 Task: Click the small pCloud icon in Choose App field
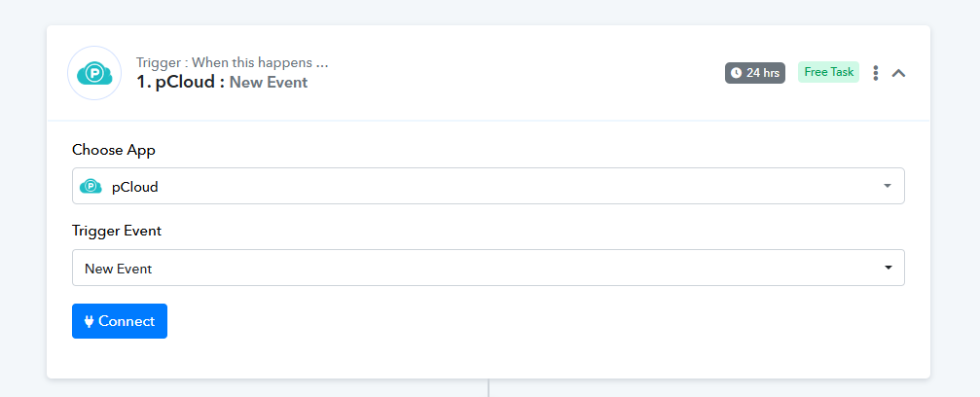[91, 186]
